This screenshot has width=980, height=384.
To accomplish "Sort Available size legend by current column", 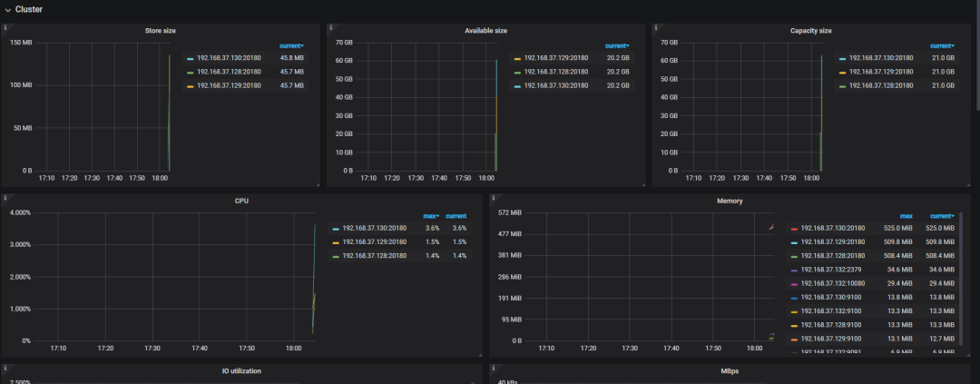I will [x=616, y=45].
